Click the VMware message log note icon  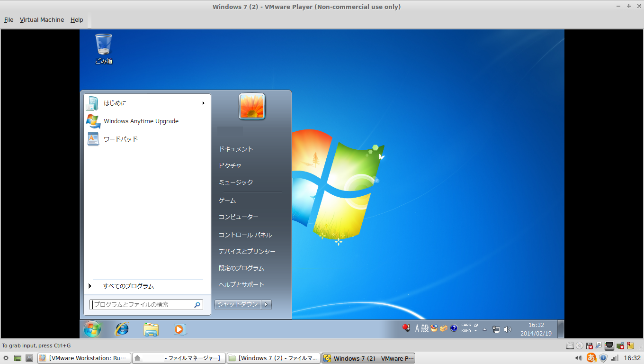(631, 346)
